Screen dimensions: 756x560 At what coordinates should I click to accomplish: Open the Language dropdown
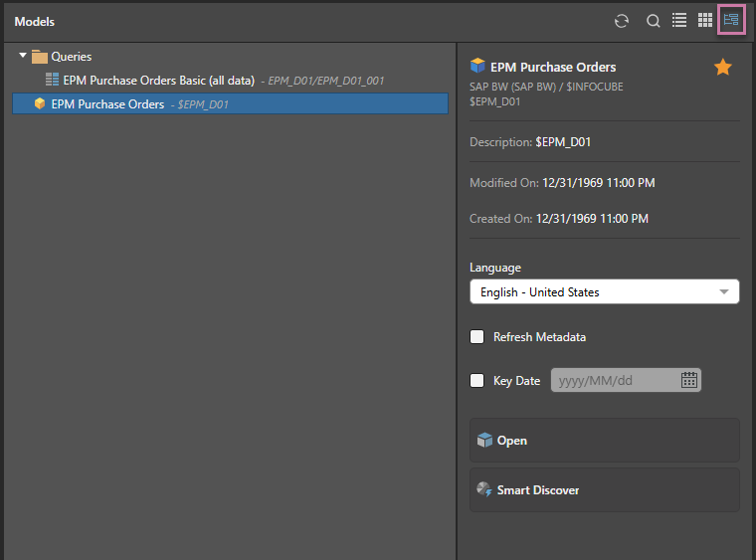click(604, 291)
